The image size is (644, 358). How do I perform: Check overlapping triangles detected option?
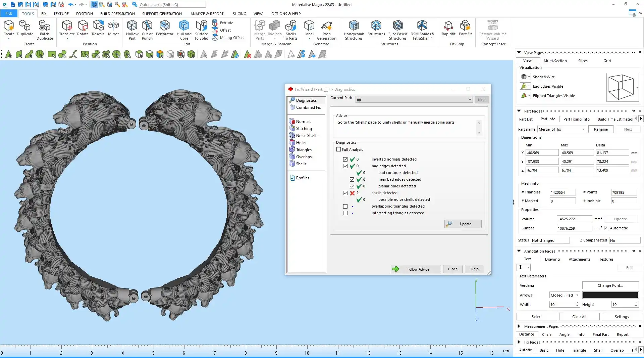pyautogui.click(x=345, y=206)
